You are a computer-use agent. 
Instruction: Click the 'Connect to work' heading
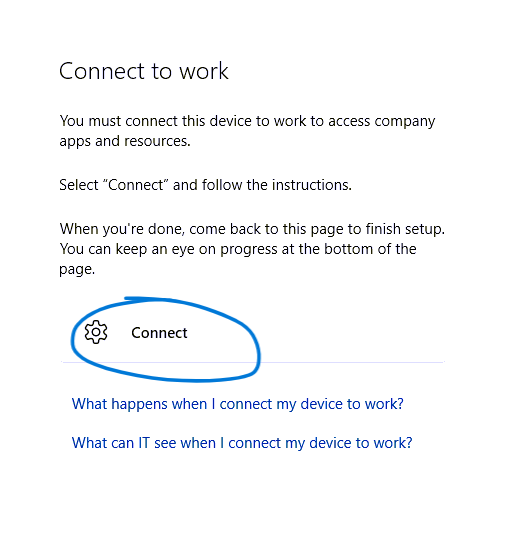(144, 71)
